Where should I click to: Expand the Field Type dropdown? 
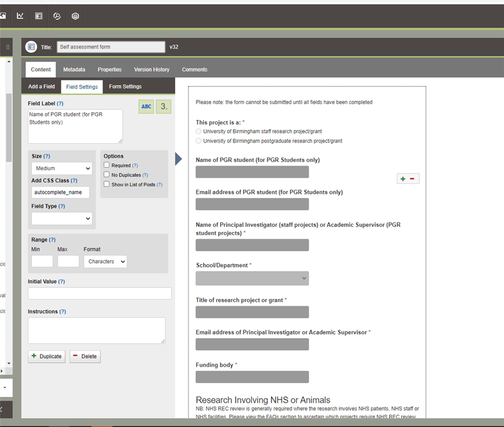point(62,218)
